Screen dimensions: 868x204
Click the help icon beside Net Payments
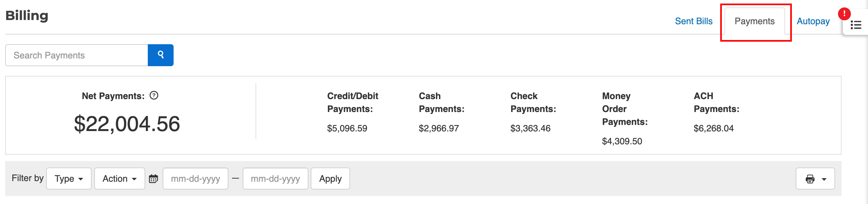[x=154, y=96]
